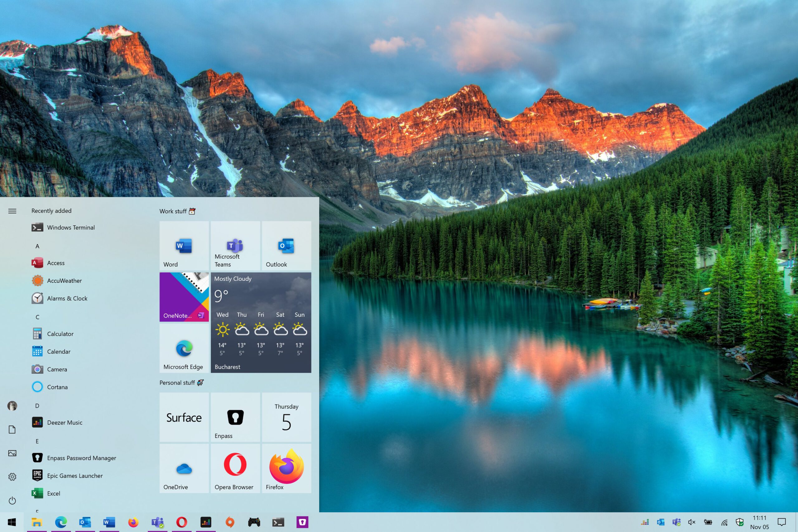The width and height of the screenshot is (798, 532).
Task: Open Documents from the Start sidebar
Action: point(12,429)
